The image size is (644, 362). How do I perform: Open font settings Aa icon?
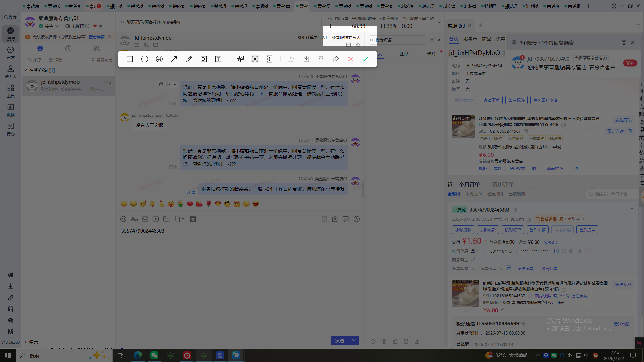tap(134, 219)
